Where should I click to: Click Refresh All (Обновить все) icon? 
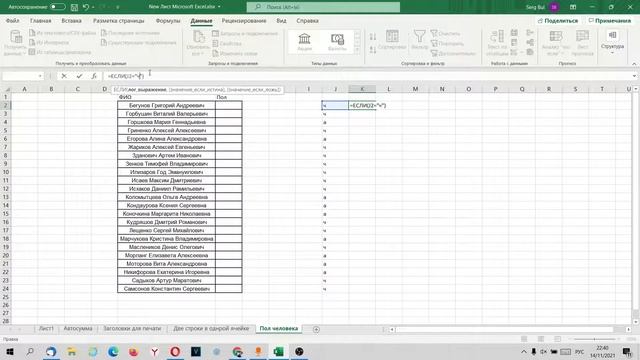(198, 42)
